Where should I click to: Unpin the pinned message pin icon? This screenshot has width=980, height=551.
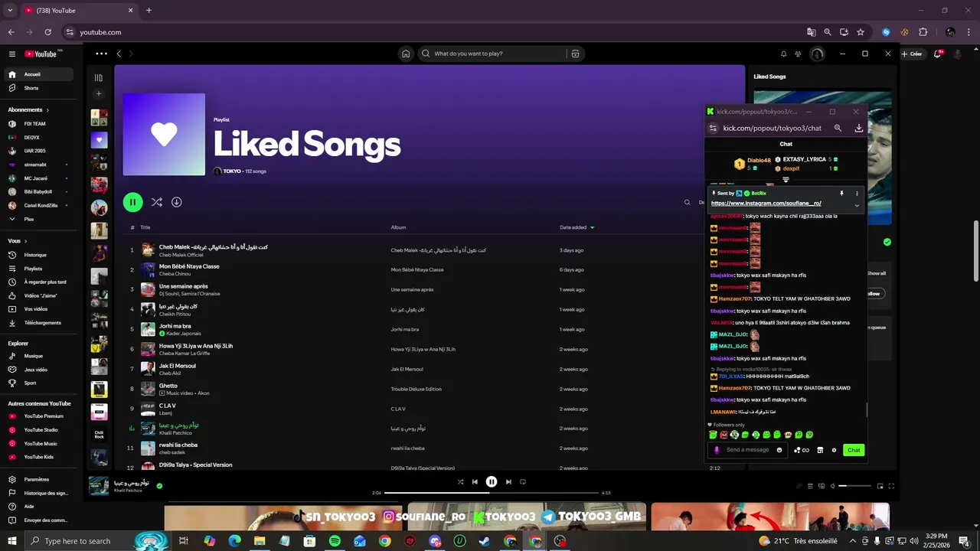(x=841, y=194)
